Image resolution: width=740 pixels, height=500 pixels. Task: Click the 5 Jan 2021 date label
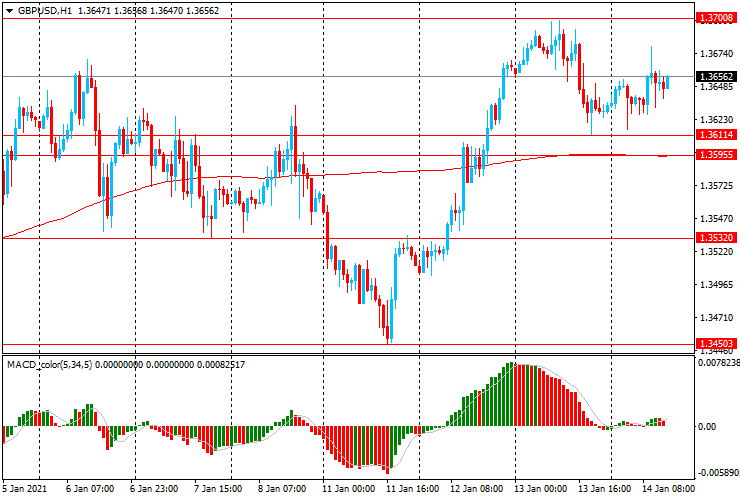click(27, 489)
